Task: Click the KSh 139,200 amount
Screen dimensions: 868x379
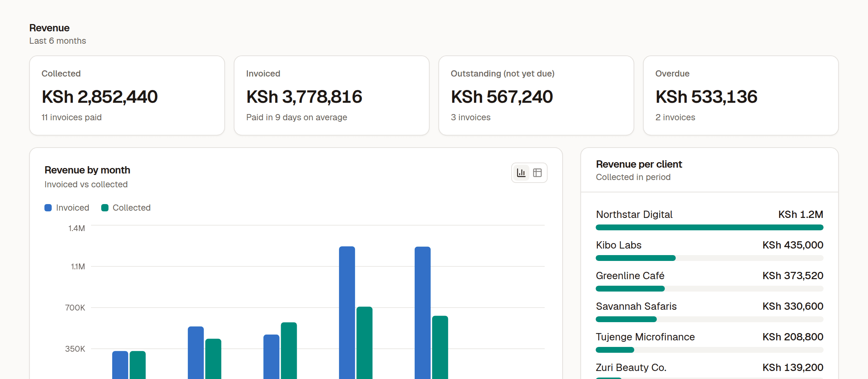Action: 793,367
